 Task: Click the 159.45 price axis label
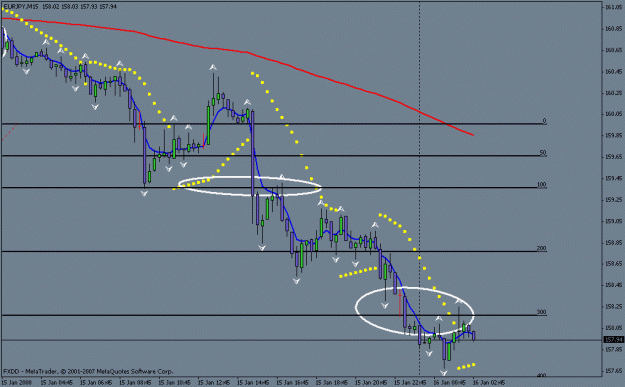point(614,178)
